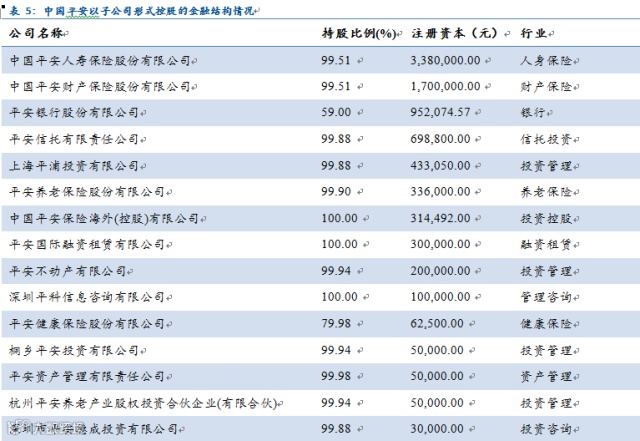This screenshot has width=640, height=441.
Task: Click 99.94 in the 杭州平安养老产业 row
Action: click(x=336, y=403)
